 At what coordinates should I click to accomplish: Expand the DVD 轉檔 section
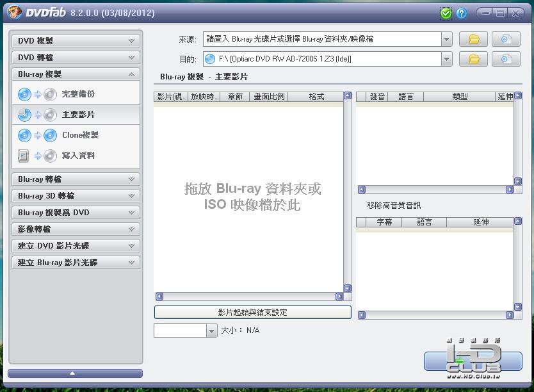click(76, 57)
